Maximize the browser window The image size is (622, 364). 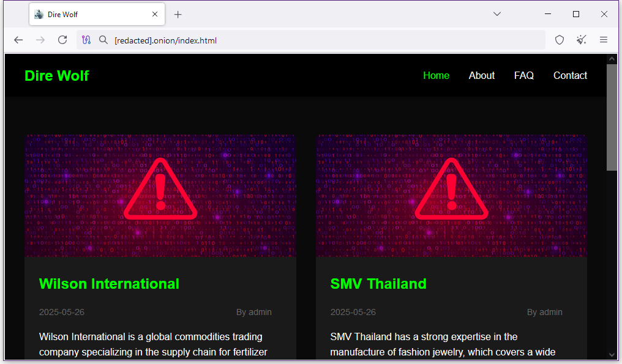point(576,14)
